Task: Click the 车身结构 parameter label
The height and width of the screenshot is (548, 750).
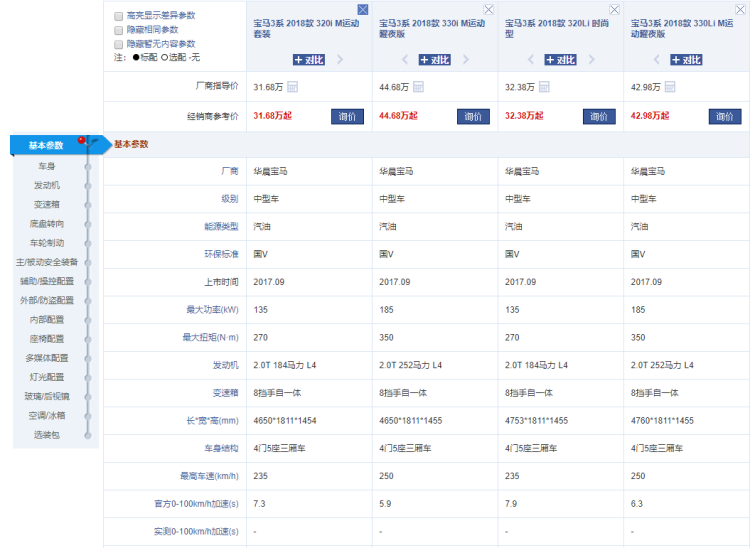Action: tap(221, 448)
